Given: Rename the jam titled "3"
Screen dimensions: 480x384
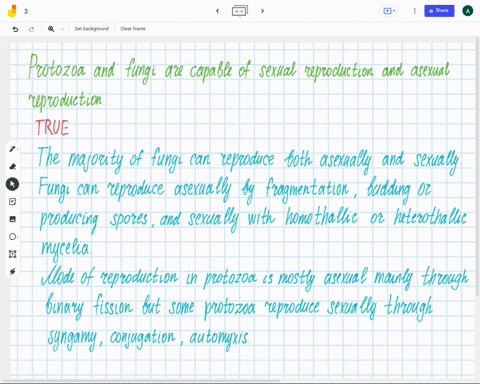Looking at the screenshot, I should point(26,11).
